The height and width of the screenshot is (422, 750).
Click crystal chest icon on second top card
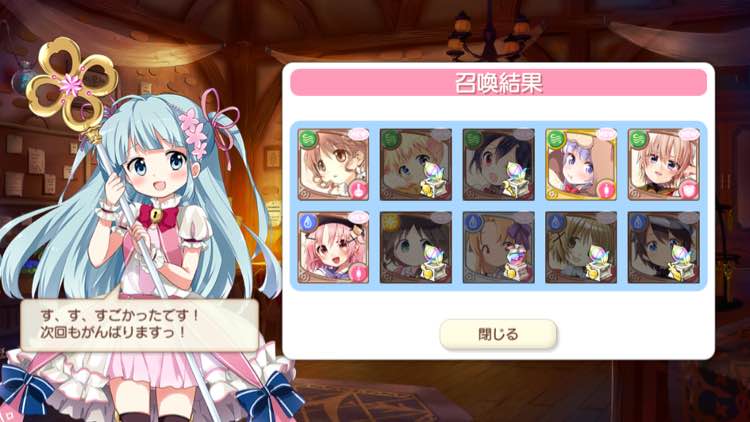(x=434, y=180)
